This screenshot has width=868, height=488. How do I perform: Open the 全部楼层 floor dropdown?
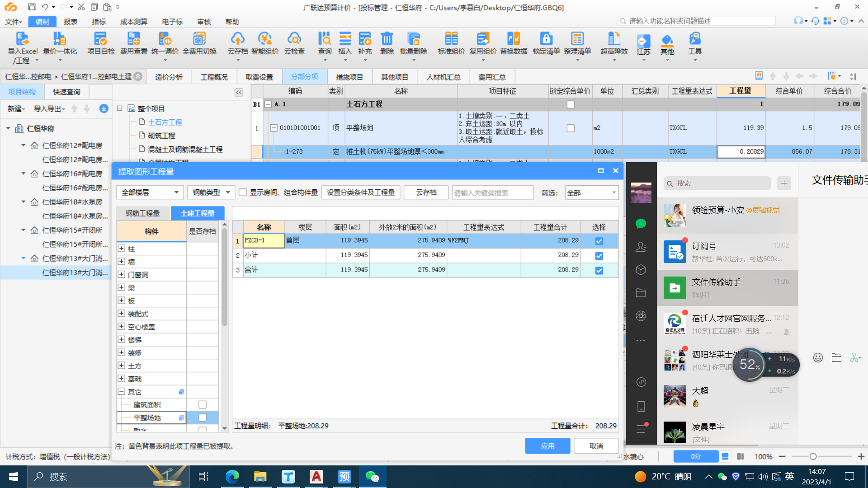coord(150,192)
